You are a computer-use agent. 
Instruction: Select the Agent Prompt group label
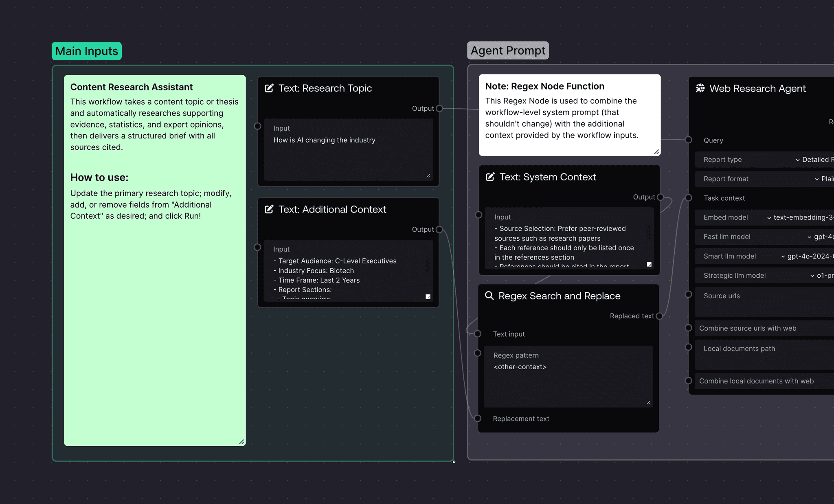[x=508, y=50]
